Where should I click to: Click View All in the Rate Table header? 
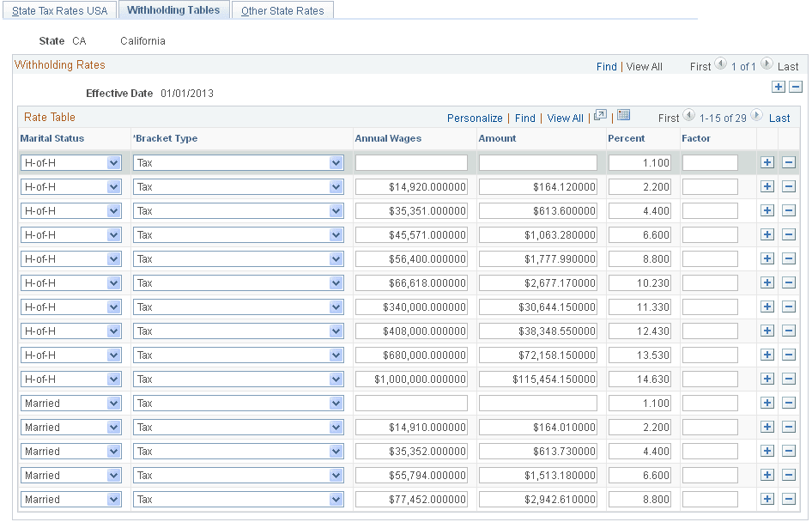click(564, 118)
